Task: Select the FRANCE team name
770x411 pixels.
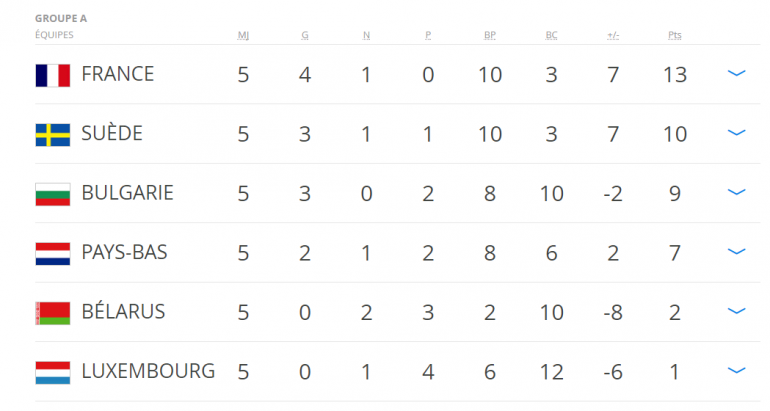Action: pos(117,74)
